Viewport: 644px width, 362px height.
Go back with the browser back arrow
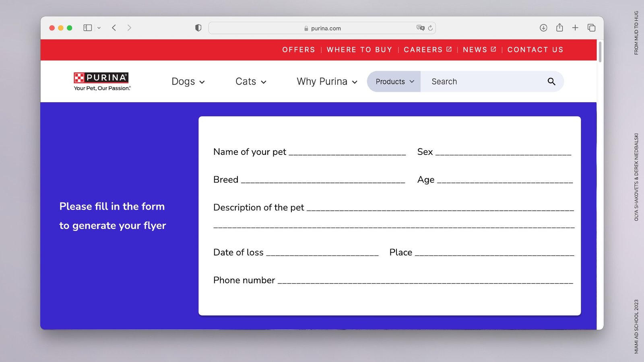pos(114,28)
